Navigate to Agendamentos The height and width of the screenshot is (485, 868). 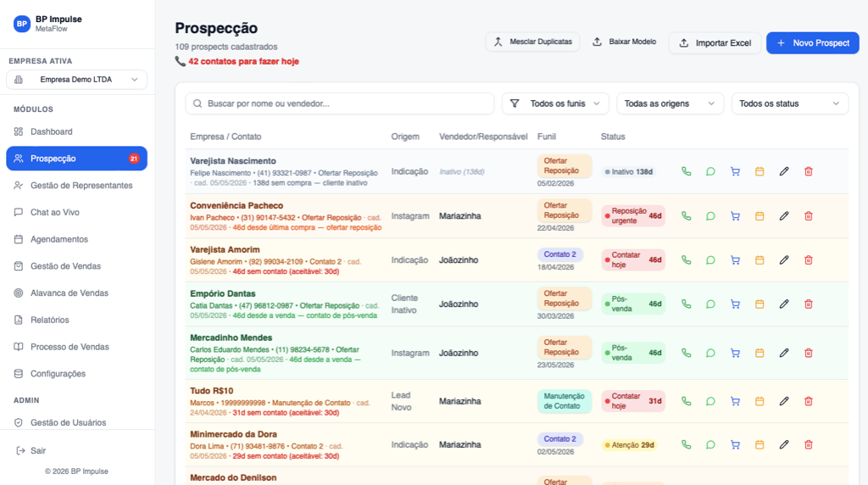[x=76, y=239]
